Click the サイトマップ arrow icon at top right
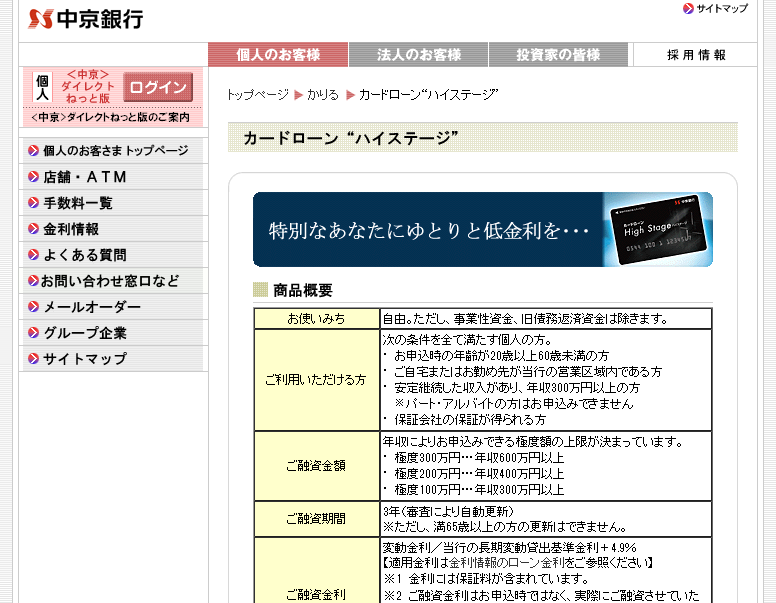The image size is (776, 603). (x=688, y=8)
